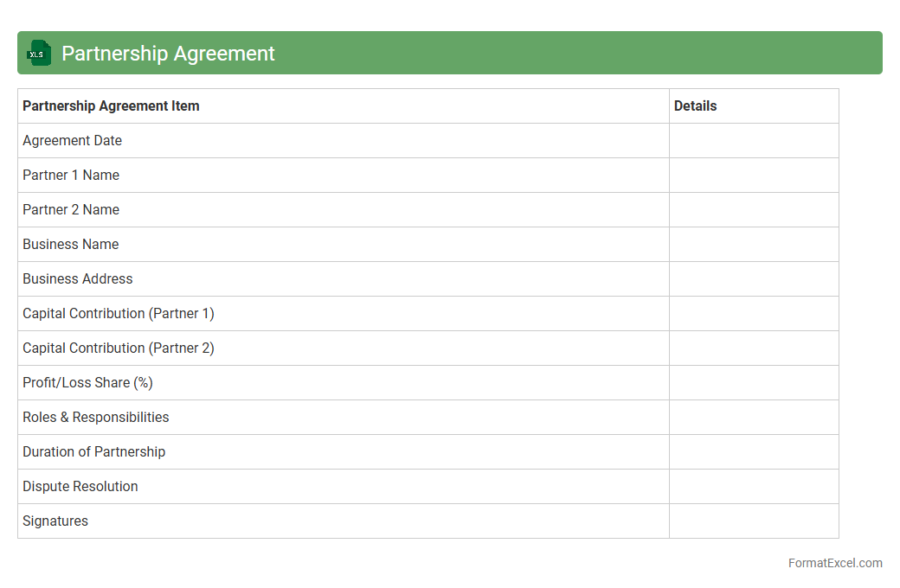The width and height of the screenshot is (900, 588).
Task: Select the Details column header
Action: (695, 106)
